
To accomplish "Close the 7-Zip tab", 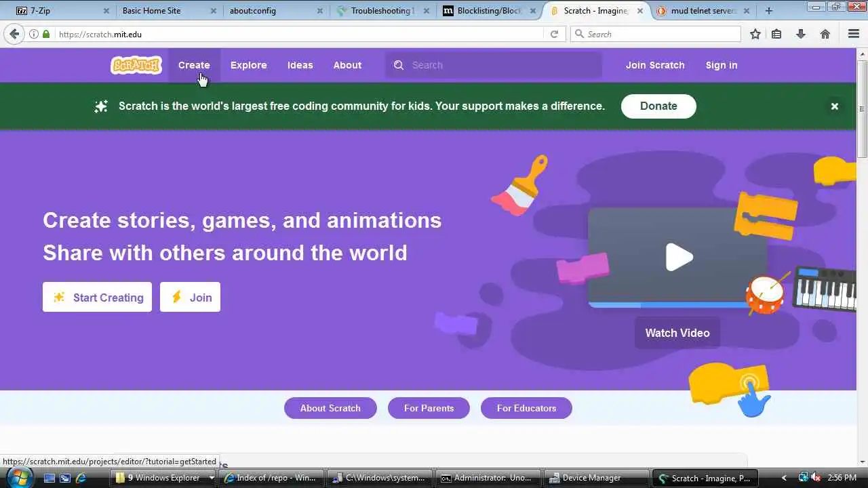I will pos(106,11).
